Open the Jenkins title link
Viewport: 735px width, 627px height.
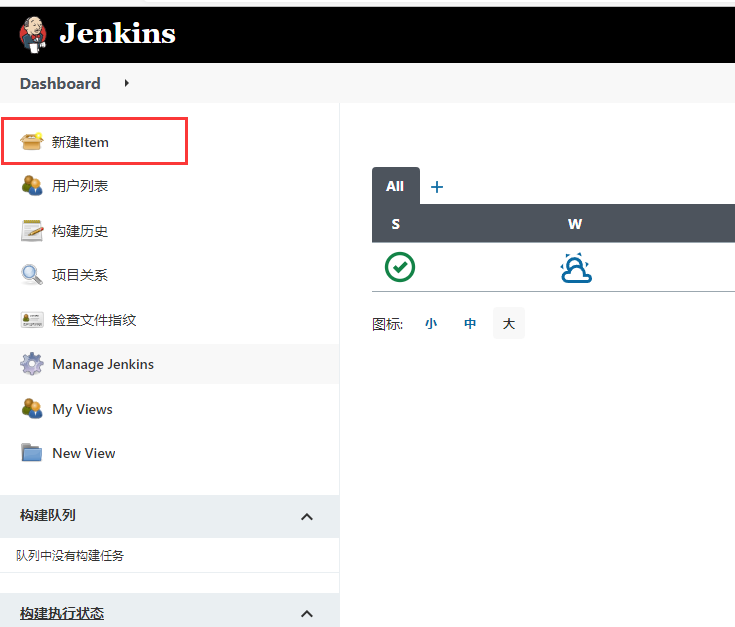(x=118, y=34)
